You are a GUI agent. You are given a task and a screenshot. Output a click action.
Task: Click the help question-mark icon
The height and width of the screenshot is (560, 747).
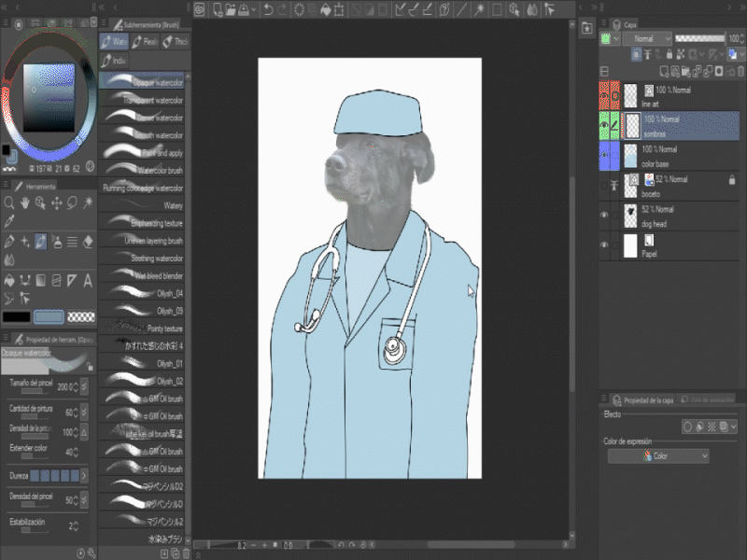(444, 9)
